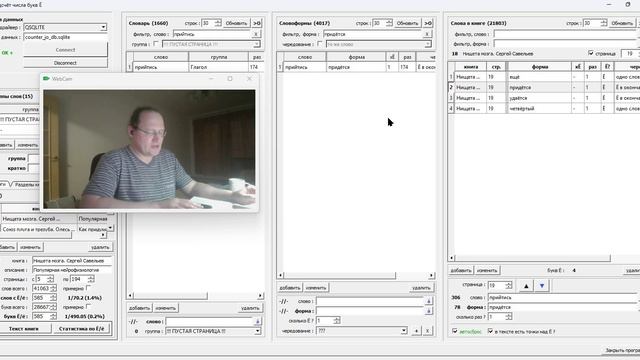The width and height of the screenshot is (640, 360).
Task: Click the small X button beside чередование dropdown
Action: point(427,331)
